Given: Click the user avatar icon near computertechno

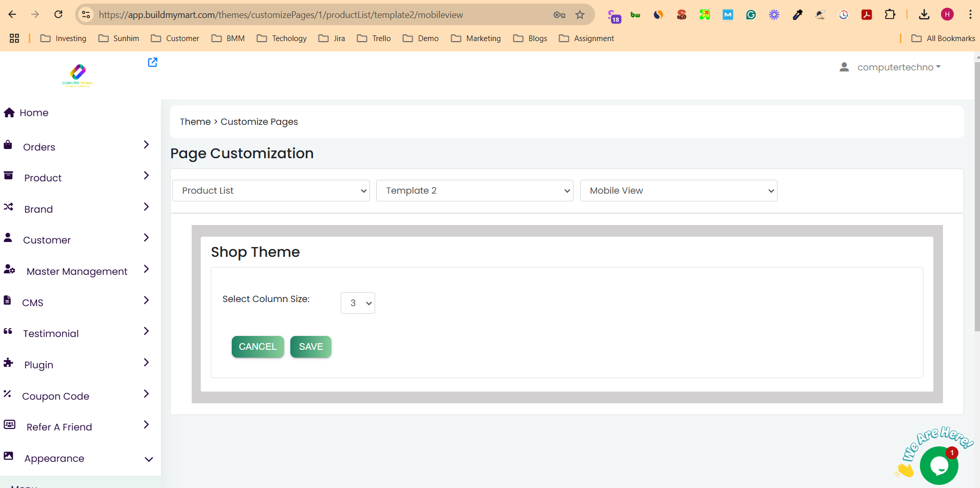Looking at the screenshot, I should pos(844,67).
